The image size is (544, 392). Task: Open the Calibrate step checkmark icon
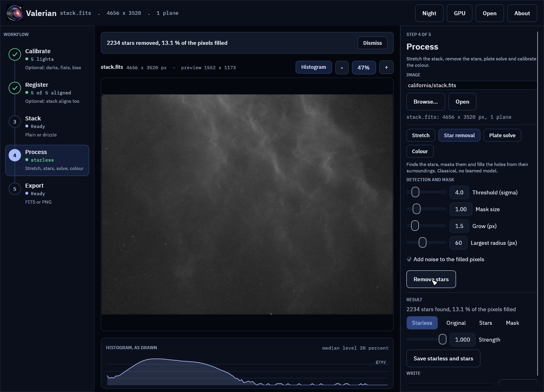(x=15, y=54)
